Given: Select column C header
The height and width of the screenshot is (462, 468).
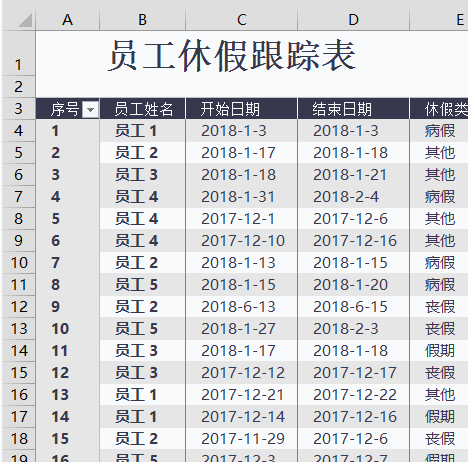Looking at the screenshot, I should click(242, 20).
